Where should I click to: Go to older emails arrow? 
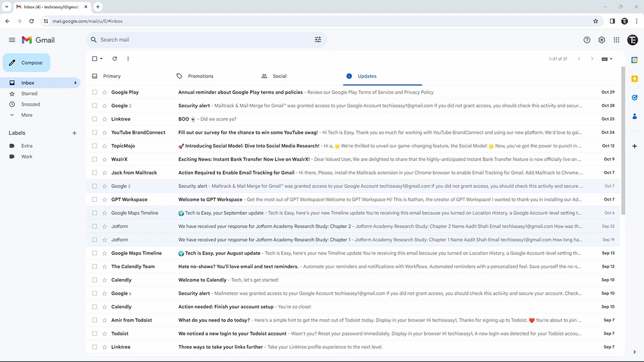tap(592, 59)
